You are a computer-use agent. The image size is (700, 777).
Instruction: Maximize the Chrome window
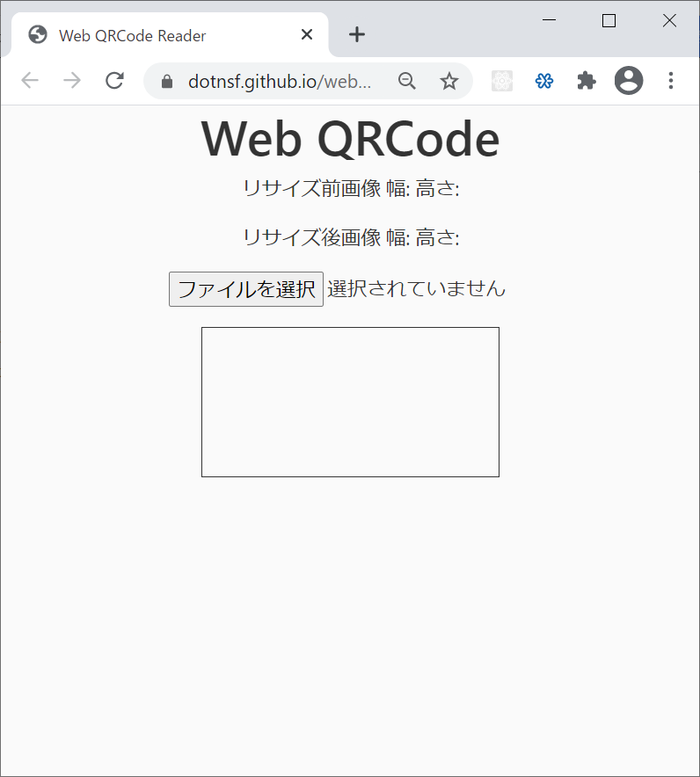point(609,20)
